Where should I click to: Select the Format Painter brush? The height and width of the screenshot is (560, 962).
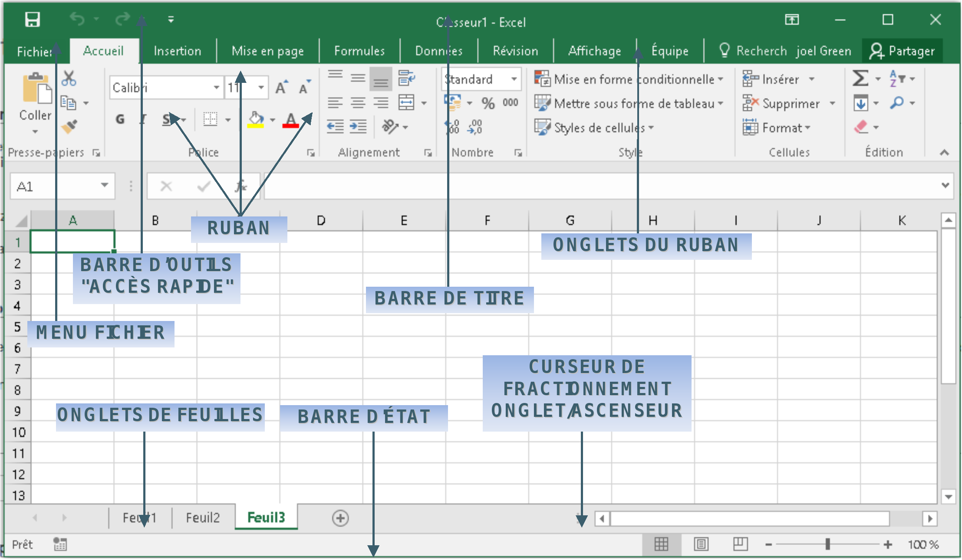(x=69, y=127)
